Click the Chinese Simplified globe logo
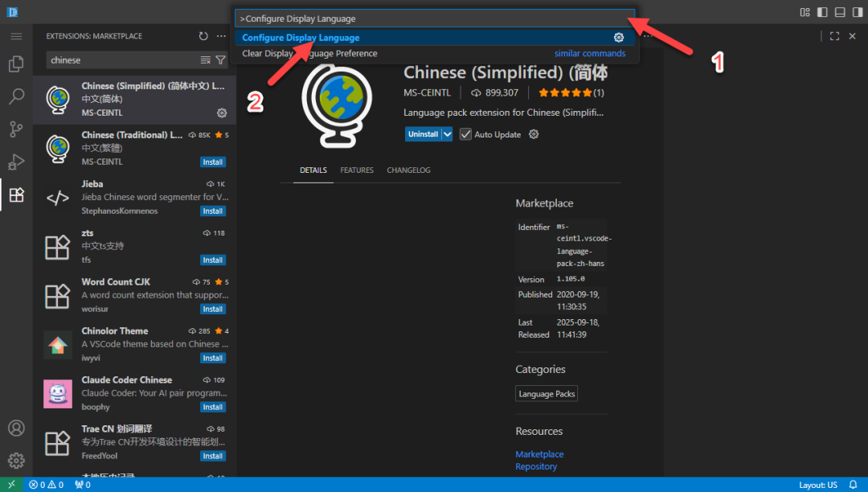Screen dimensions: 868x492 click(x=337, y=104)
